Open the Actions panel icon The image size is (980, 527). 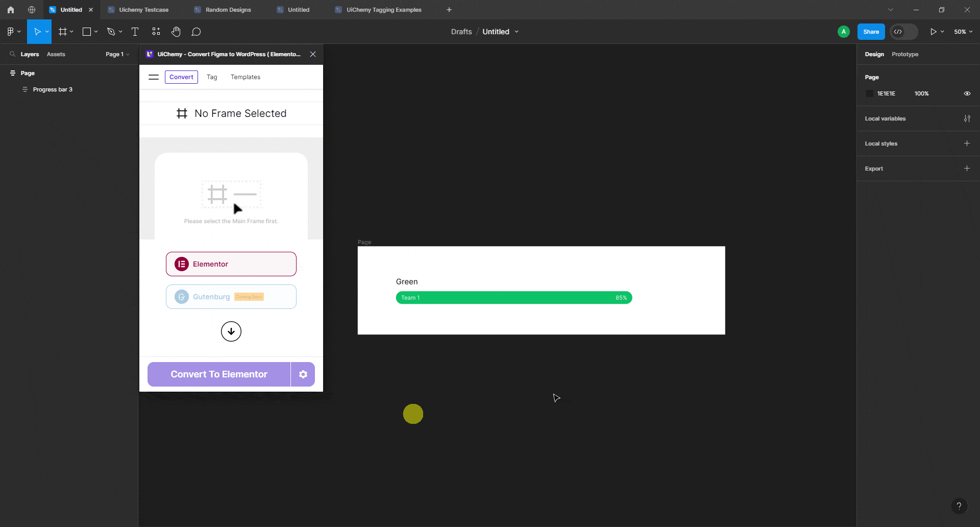(156, 31)
